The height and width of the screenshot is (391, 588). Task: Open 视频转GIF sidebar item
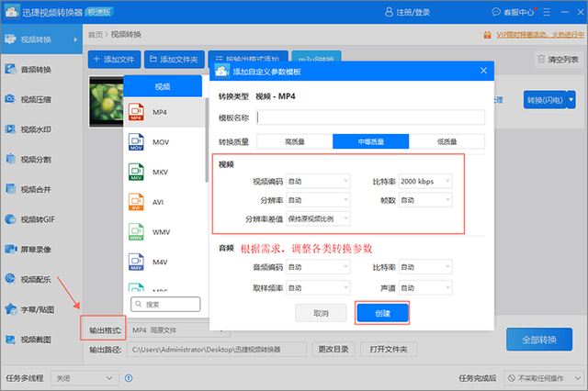tap(41, 219)
